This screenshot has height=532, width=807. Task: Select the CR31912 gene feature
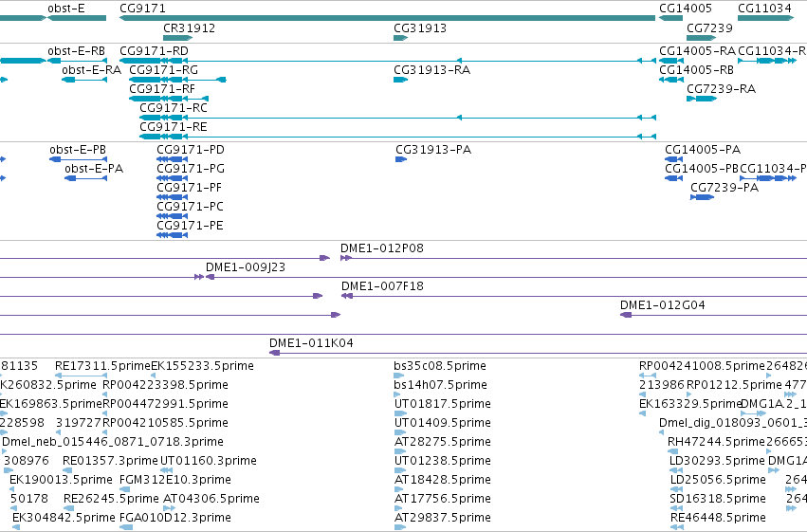tap(177, 38)
